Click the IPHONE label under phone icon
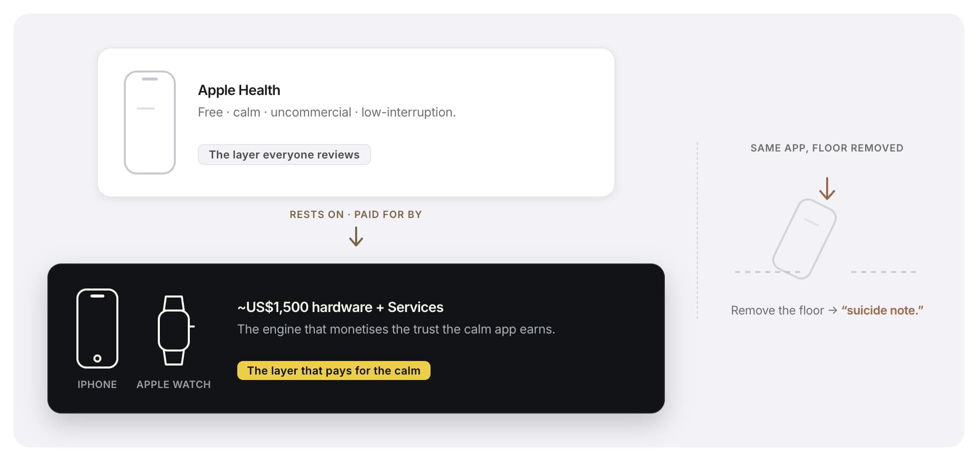980x463 pixels. [x=97, y=384]
